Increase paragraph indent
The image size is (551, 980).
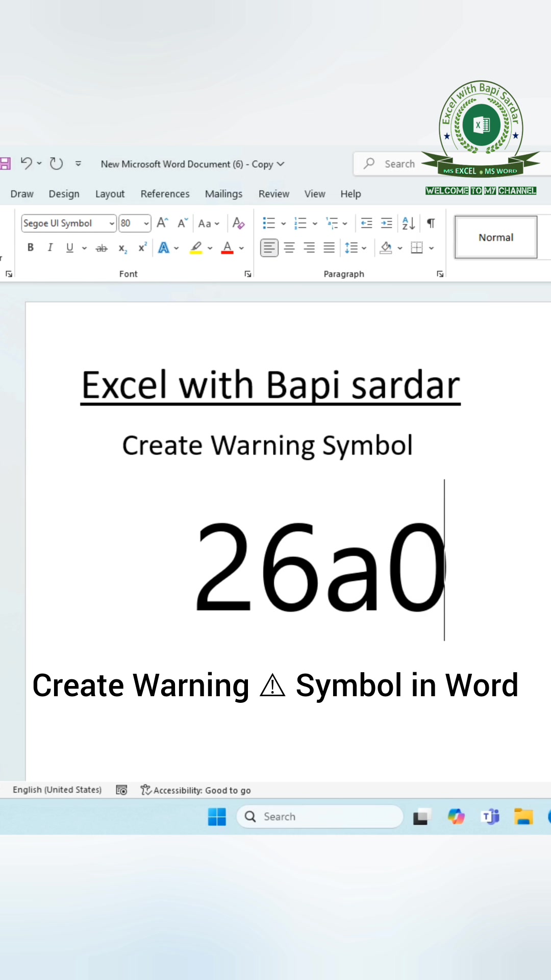(x=387, y=223)
